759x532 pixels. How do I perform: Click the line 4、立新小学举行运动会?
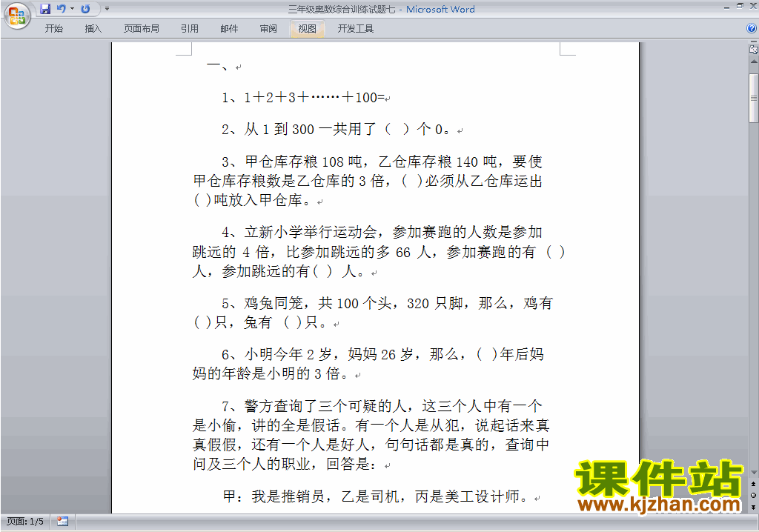pos(382,233)
